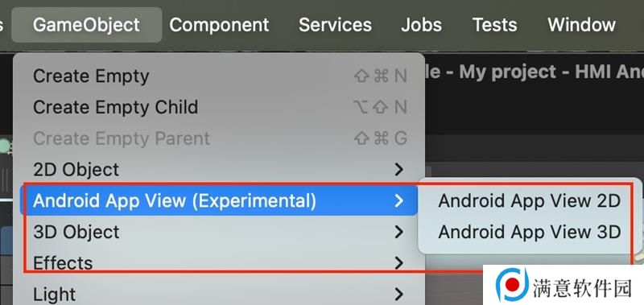
Task: Expand the 2D Object submenu
Action: point(219,170)
